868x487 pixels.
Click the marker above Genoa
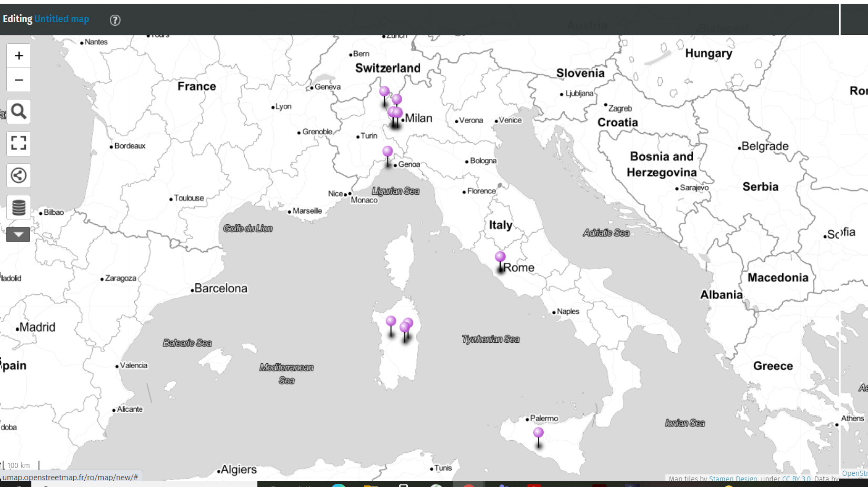386,151
